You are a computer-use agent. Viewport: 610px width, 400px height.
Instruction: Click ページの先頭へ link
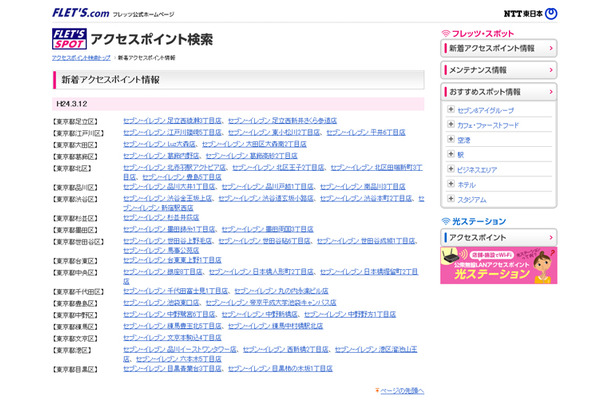pyautogui.click(x=402, y=391)
